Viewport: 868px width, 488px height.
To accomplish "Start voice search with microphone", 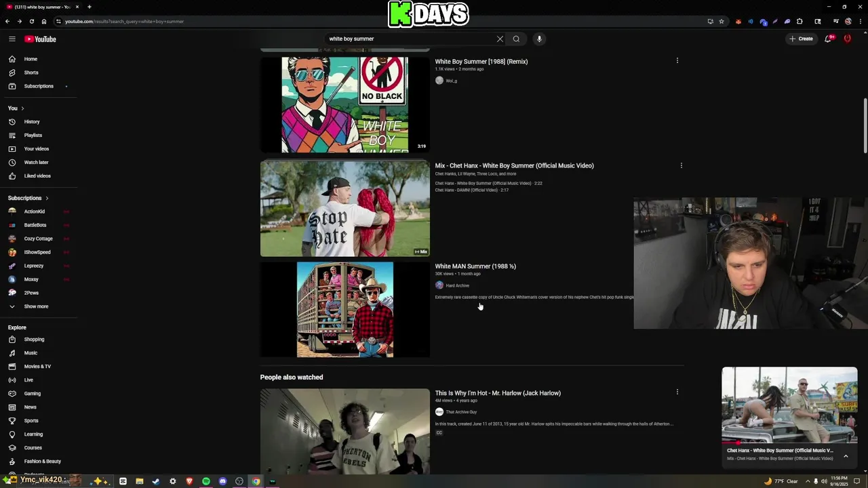I will [x=539, y=39].
